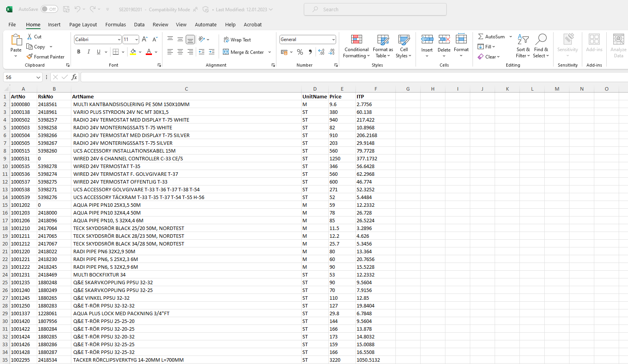Switch to the Page Layout tab
The width and height of the screenshot is (628, 364).
[x=83, y=24]
